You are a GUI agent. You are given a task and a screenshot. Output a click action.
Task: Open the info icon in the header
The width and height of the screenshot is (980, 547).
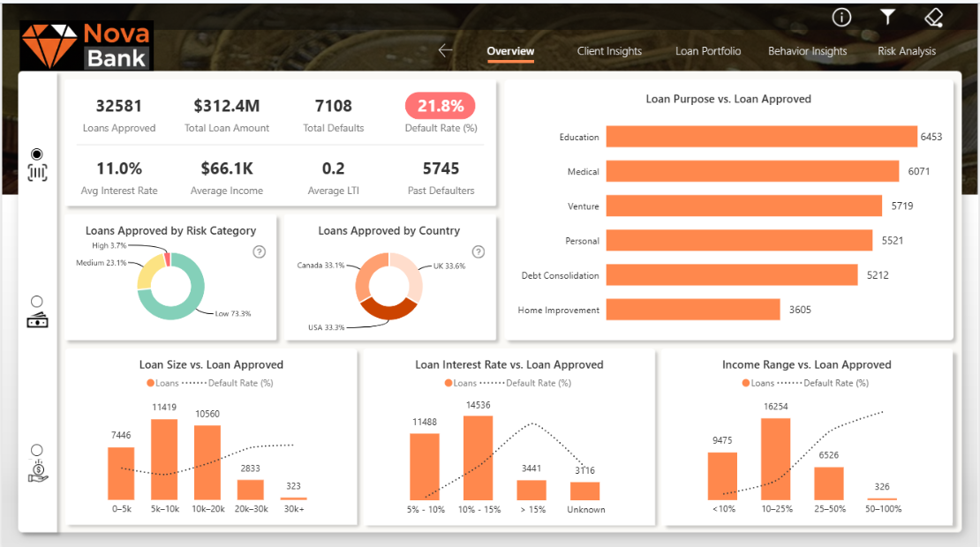click(x=841, y=18)
